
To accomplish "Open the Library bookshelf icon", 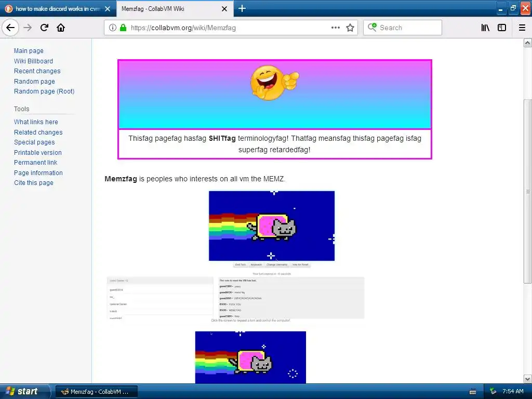I will tap(485, 28).
